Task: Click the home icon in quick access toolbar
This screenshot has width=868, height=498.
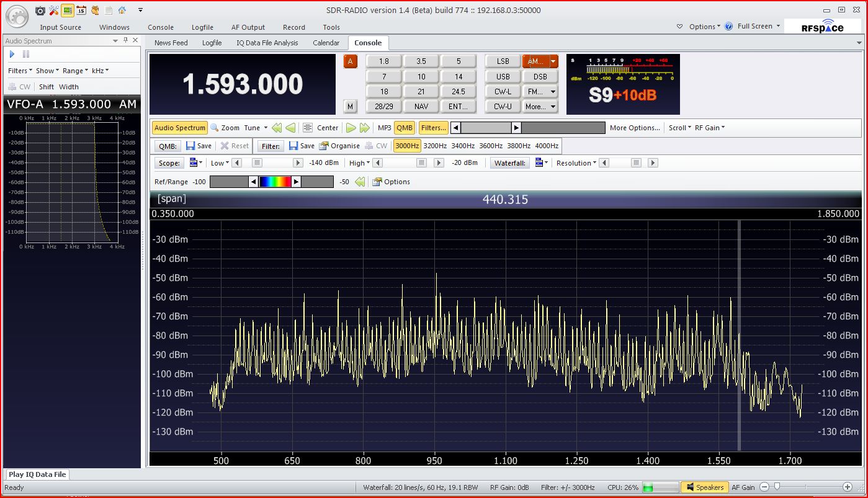Action: tap(122, 10)
